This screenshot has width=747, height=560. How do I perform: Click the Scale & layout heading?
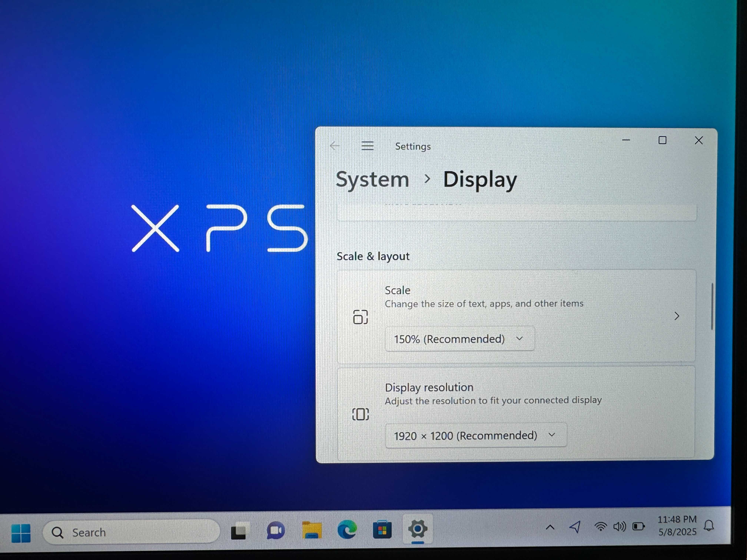pos(373,256)
